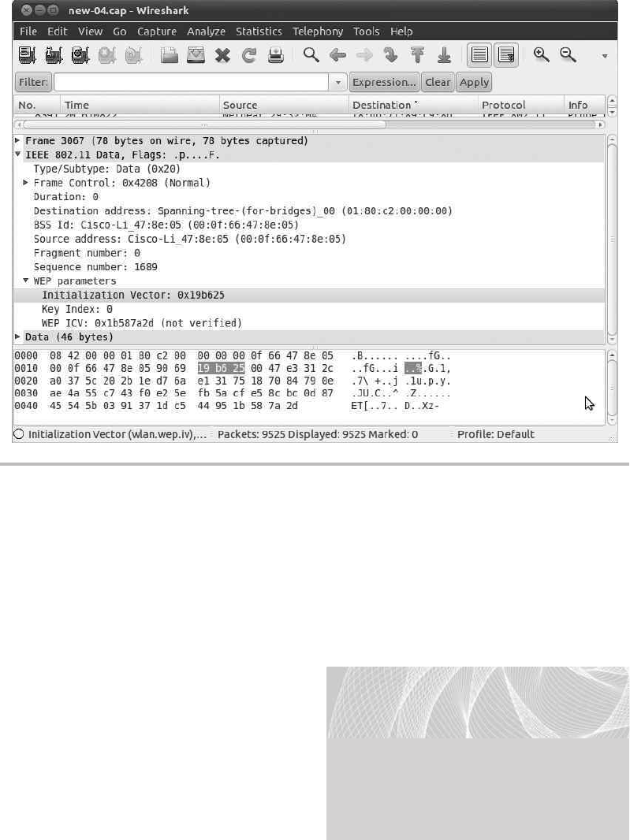Select the BSS Id Cisco-Li row
This screenshot has width=630, height=840.
click(309, 225)
